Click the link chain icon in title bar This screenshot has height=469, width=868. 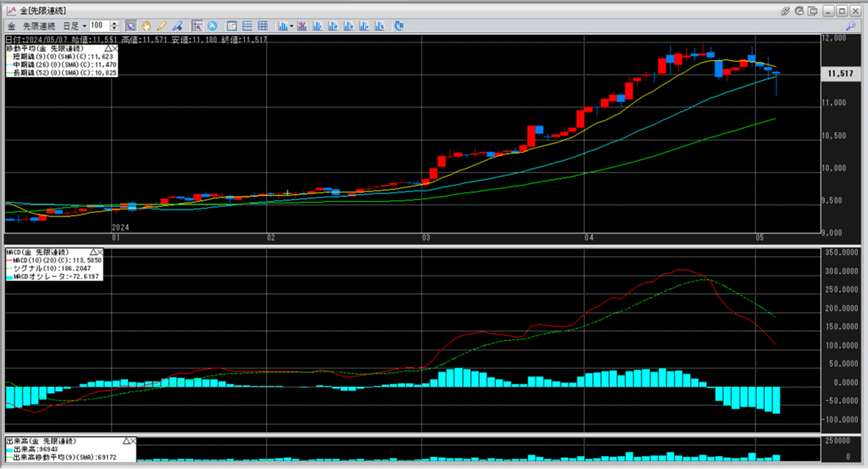click(x=785, y=10)
